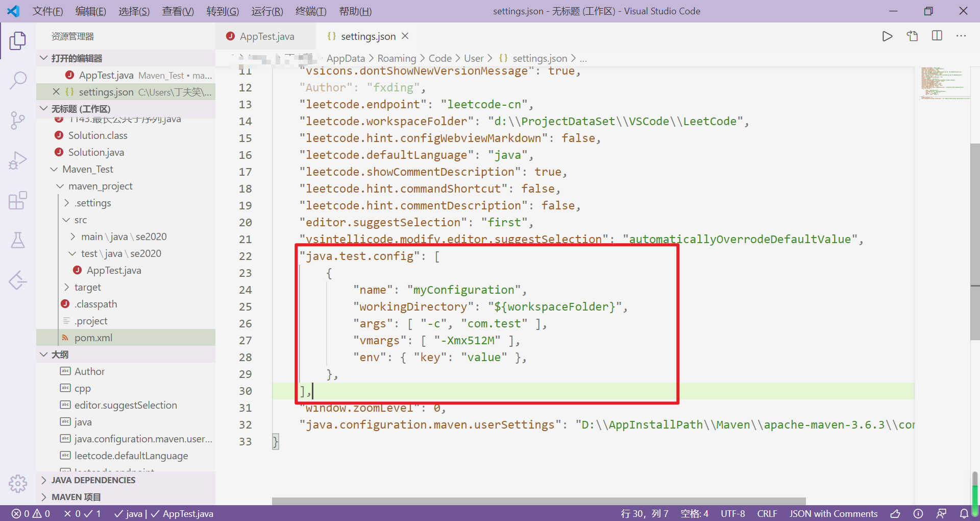This screenshot has width=980, height=521.
Task: Select AppTest.java in the file tree
Action: tap(114, 270)
